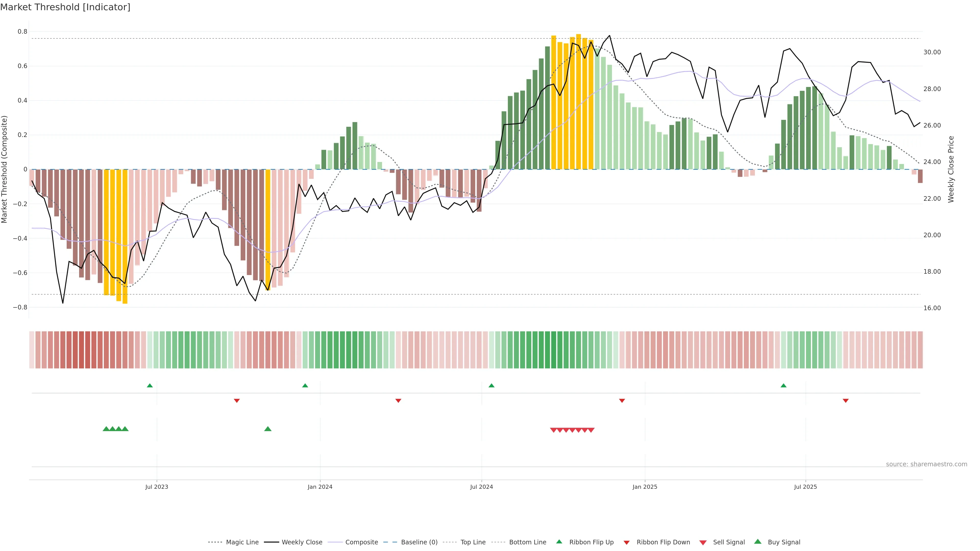Click the Jan 2024 x-axis label

pyautogui.click(x=320, y=487)
